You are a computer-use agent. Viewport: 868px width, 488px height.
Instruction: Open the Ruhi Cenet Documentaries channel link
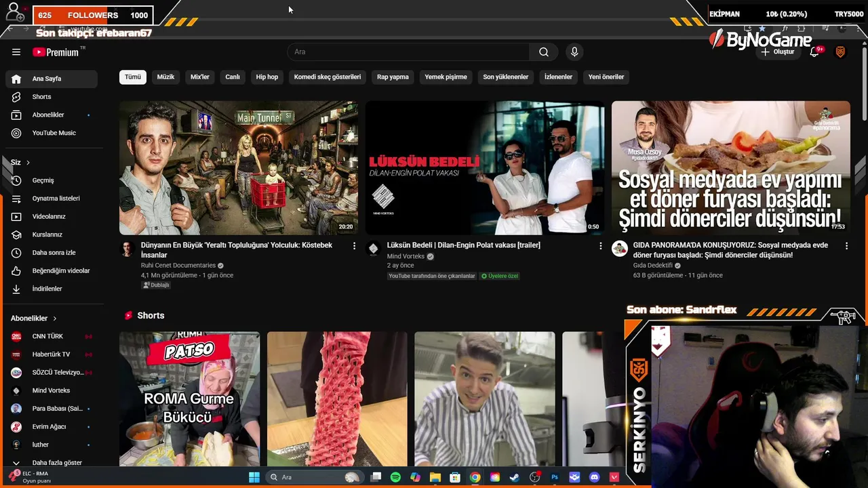[x=178, y=266]
